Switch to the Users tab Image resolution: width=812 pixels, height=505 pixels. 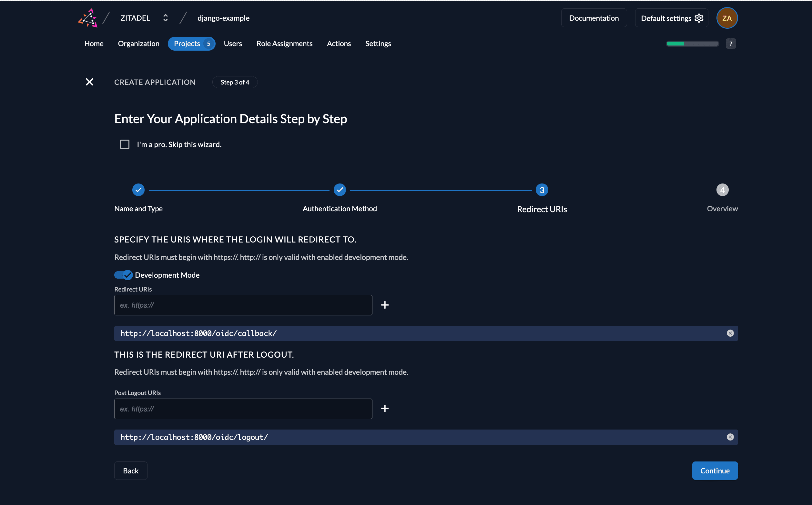pos(233,44)
